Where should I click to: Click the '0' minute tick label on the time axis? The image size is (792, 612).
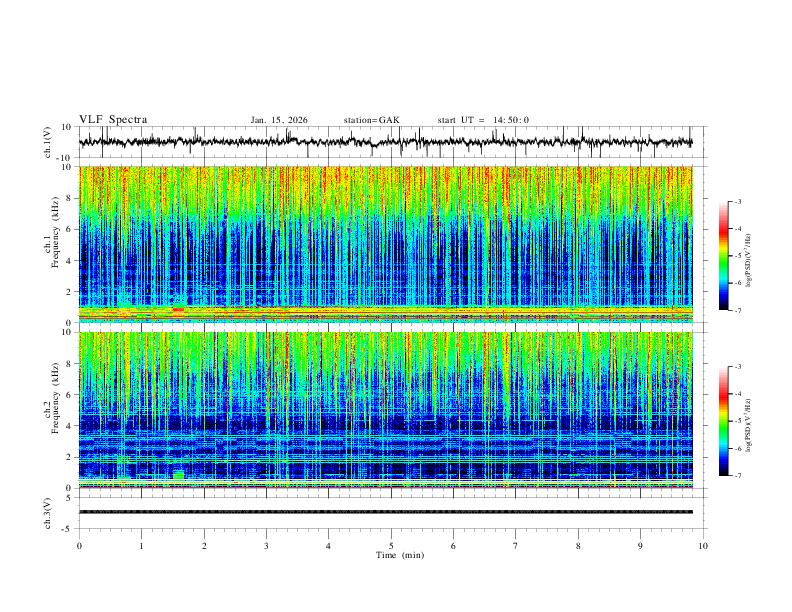click(79, 546)
